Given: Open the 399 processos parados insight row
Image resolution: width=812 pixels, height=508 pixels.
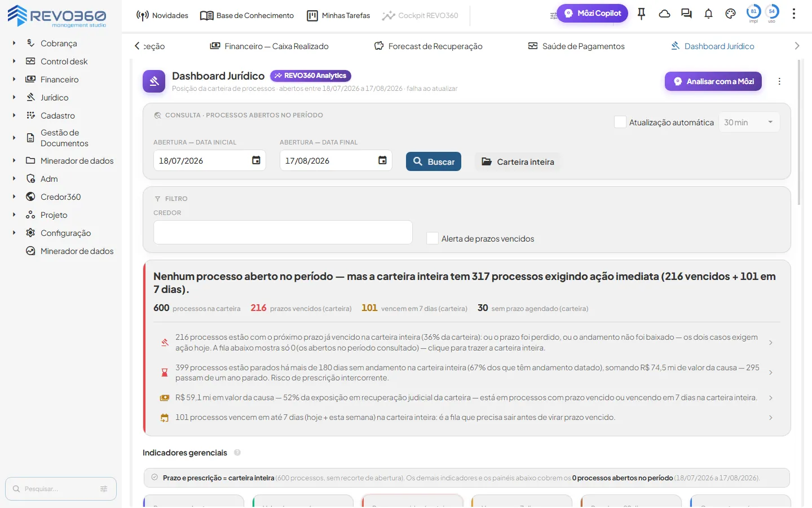Looking at the screenshot, I should 467,373.
